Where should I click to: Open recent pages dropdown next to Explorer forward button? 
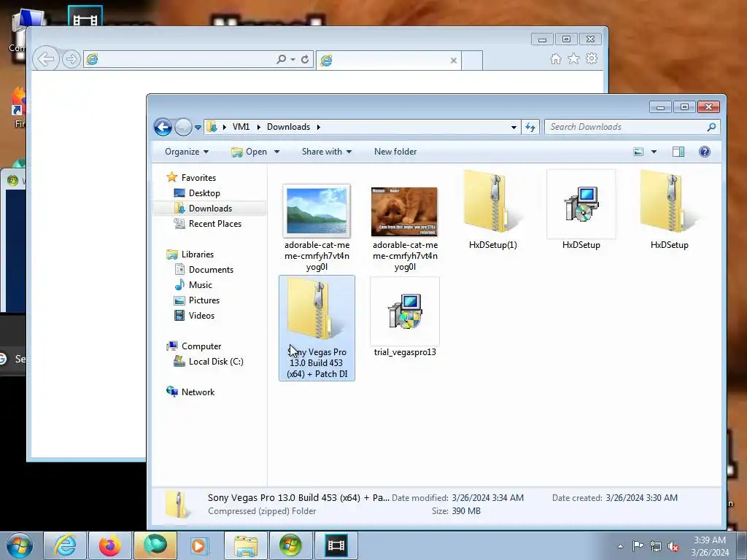tap(198, 128)
